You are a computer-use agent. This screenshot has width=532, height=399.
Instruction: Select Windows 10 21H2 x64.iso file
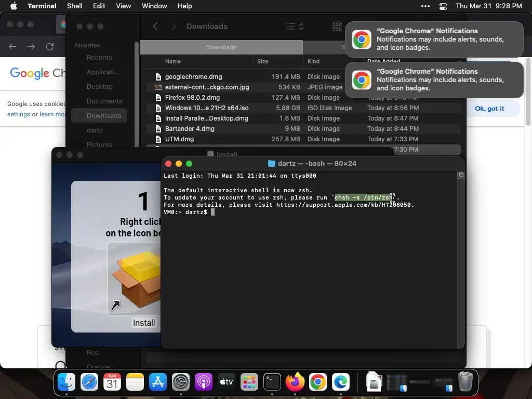coord(303,108)
